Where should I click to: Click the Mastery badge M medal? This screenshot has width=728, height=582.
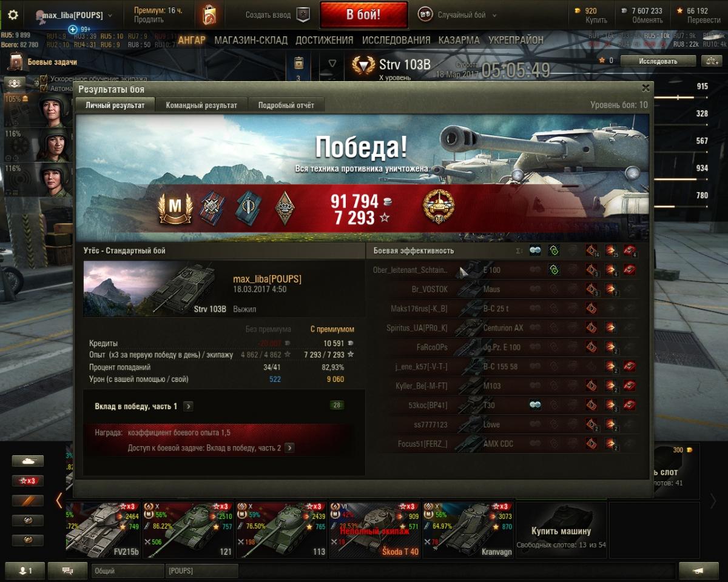coord(175,207)
